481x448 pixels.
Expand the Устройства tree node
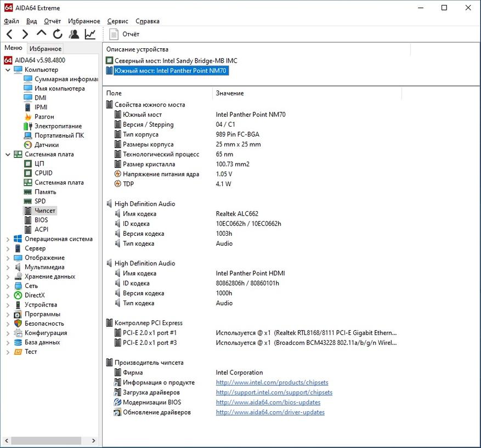[8, 305]
